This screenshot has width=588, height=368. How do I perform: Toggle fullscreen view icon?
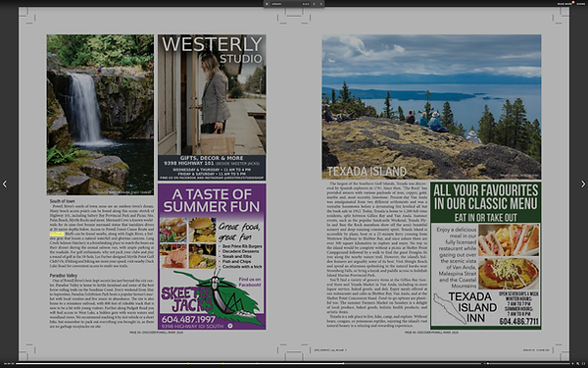583,363
